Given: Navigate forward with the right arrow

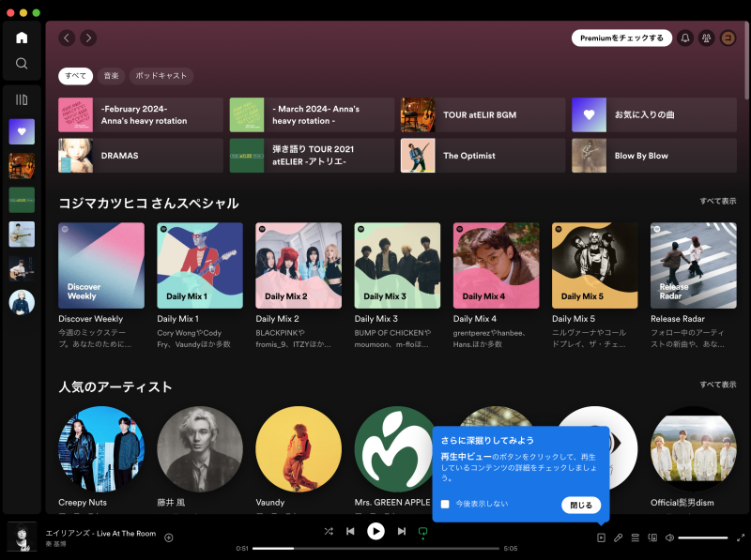Looking at the screenshot, I should pyautogui.click(x=88, y=38).
